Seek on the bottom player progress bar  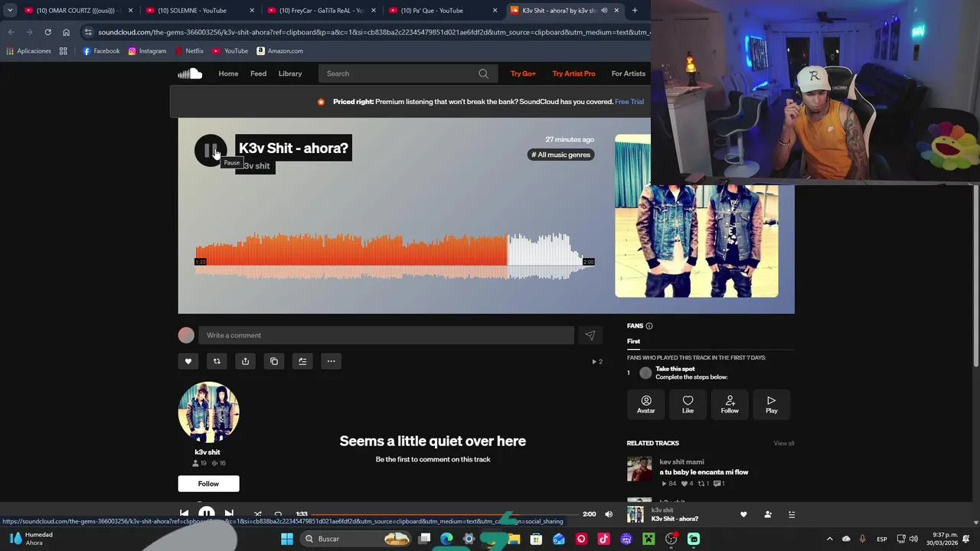[x=445, y=514]
